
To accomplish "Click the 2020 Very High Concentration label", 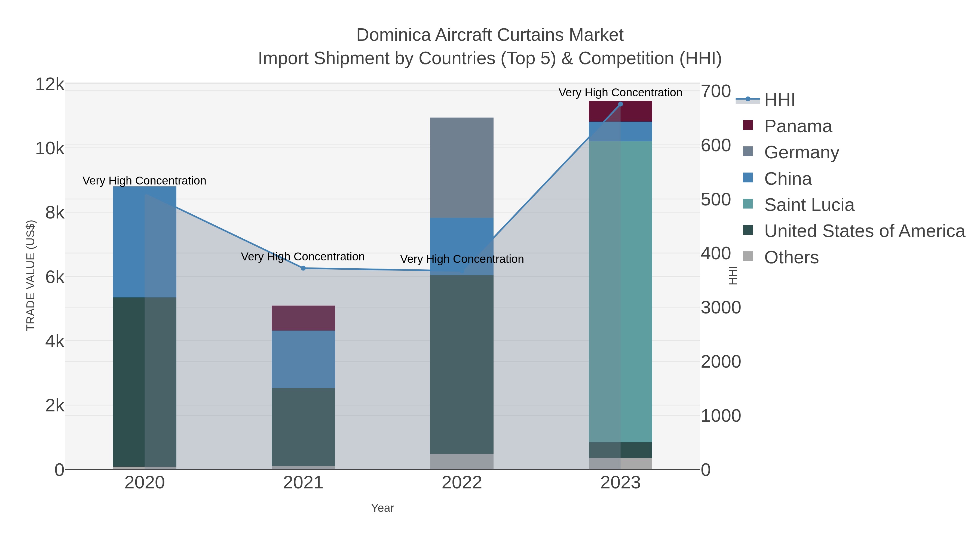I will pyautogui.click(x=145, y=181).
